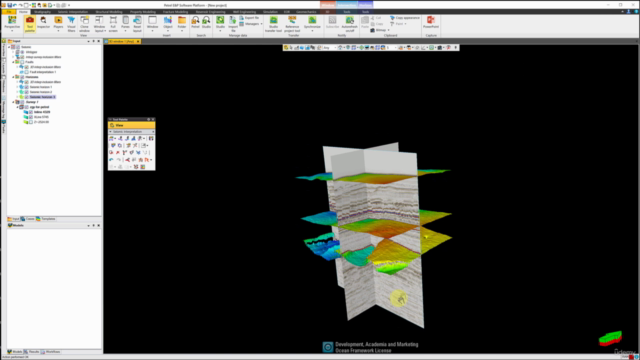Select the Seismic horizon 3 row
This screenshot has height=360, width=640.
pos(42,97)
